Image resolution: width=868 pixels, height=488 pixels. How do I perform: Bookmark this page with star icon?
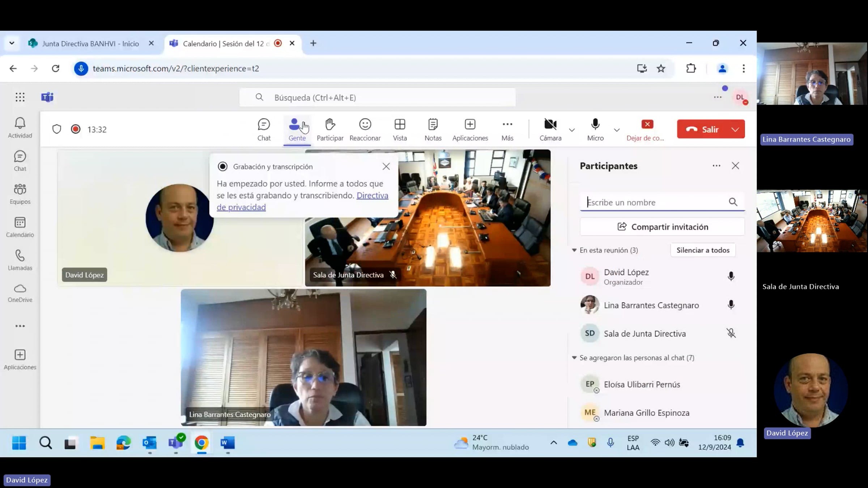coord(661,68)
